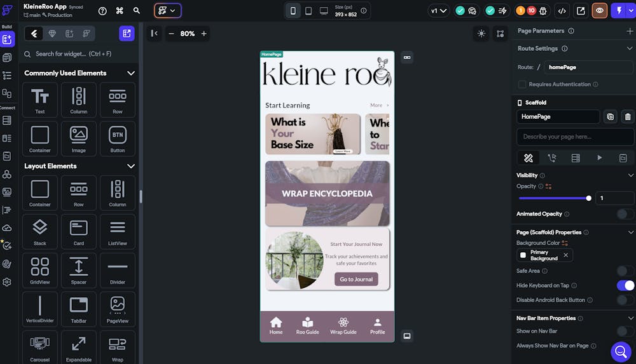Zoom in the canvas with plus
Viewport: 636px width, 364px height.
pos(204,34)
